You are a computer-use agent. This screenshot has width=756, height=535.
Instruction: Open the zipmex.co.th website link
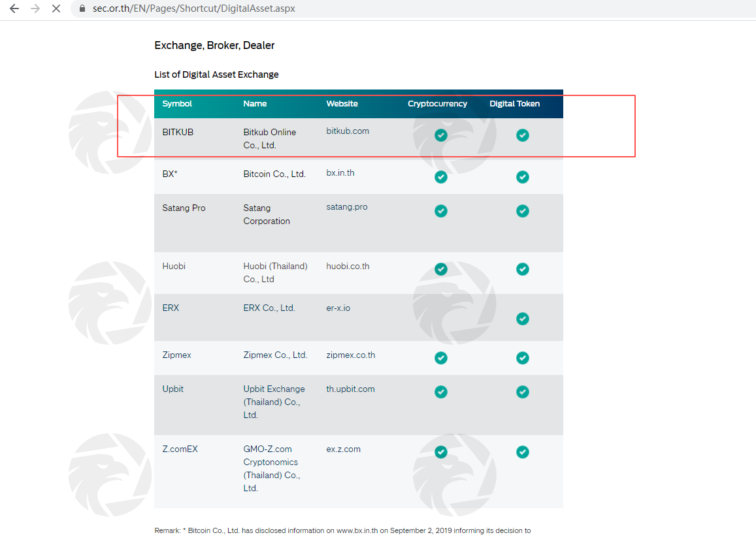pyautogui.click(x=350, y=355)
